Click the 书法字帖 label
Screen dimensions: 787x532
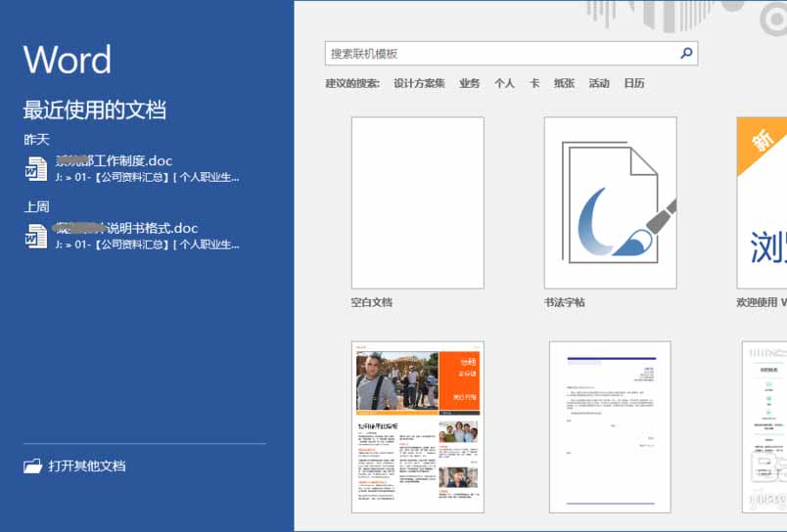point(565,302)
